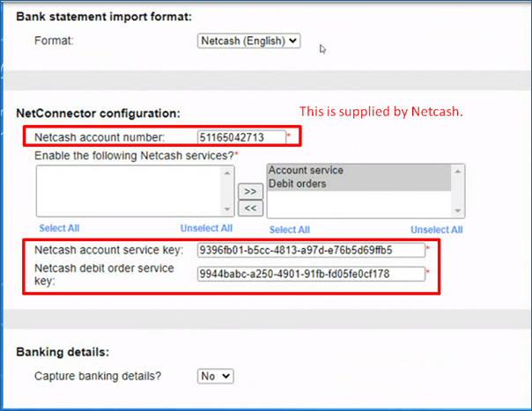
Task: Click the >> move-right arrow button
Action: point(250,190)
